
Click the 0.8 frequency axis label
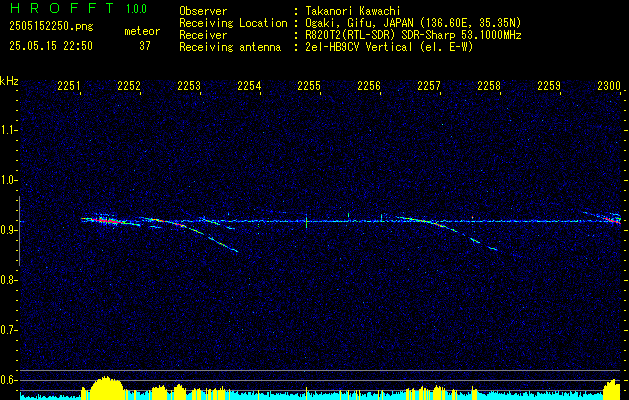point(7,280)
